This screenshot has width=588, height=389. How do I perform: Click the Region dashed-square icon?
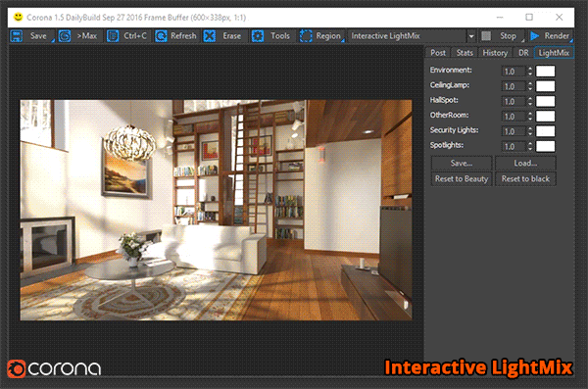tap(306, 36)
